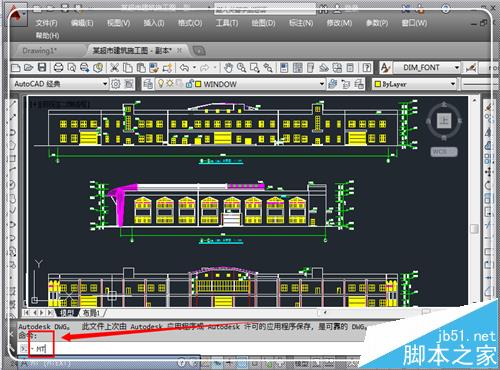Open the 编辑(E) menu

point(82,23)
